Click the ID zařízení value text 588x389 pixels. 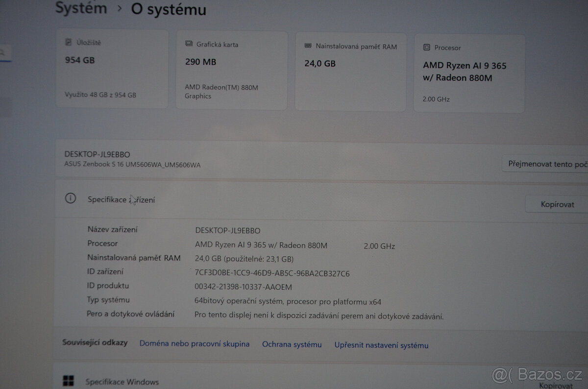tap(271, 273)
